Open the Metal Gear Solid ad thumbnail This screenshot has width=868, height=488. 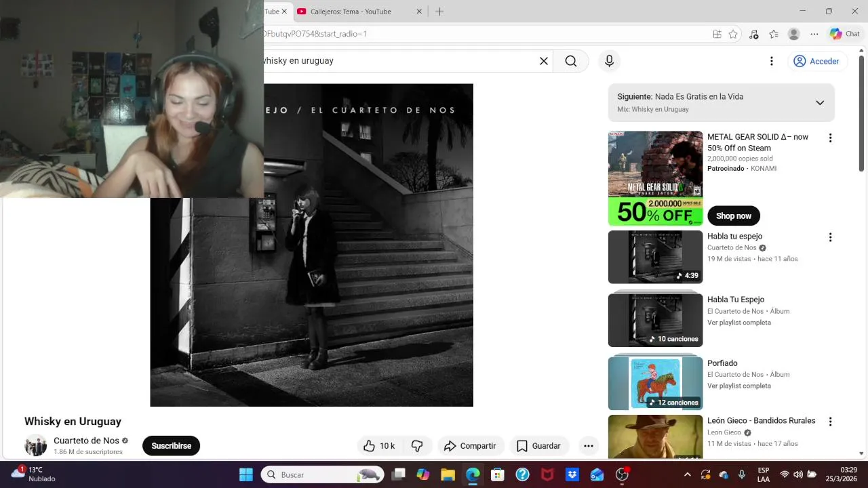click(x=655, y=178)
